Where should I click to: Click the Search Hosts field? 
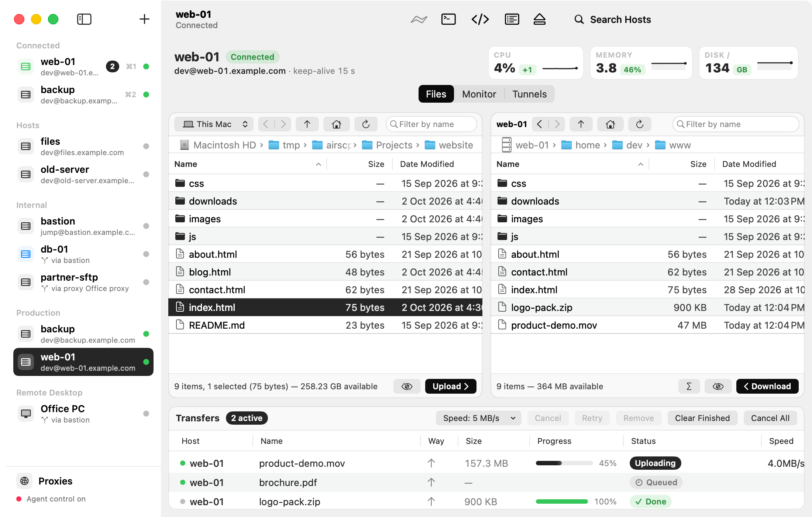613,19
